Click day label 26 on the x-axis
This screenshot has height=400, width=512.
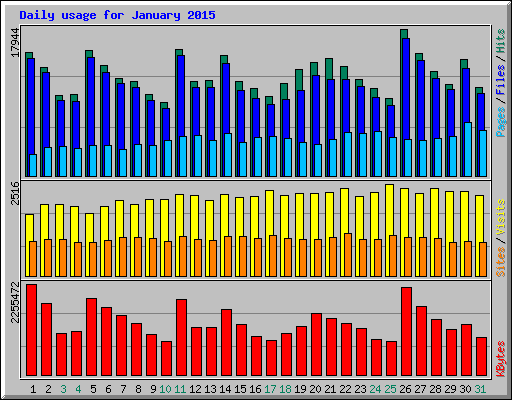click(x=405, y=389)
